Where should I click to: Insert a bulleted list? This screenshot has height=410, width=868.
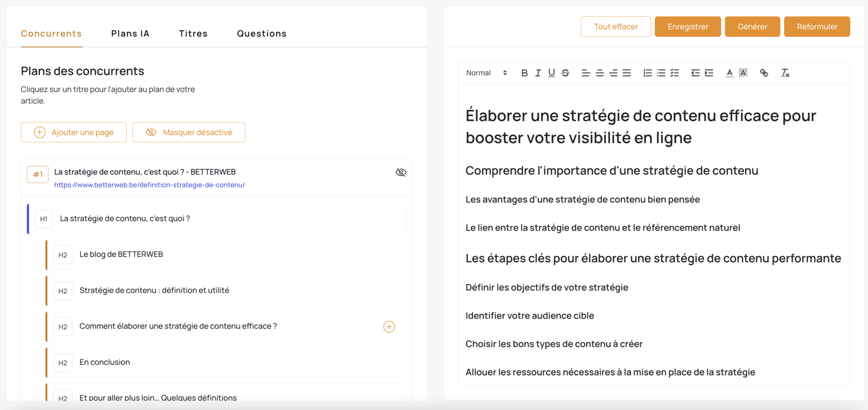[x=661, y=73]
